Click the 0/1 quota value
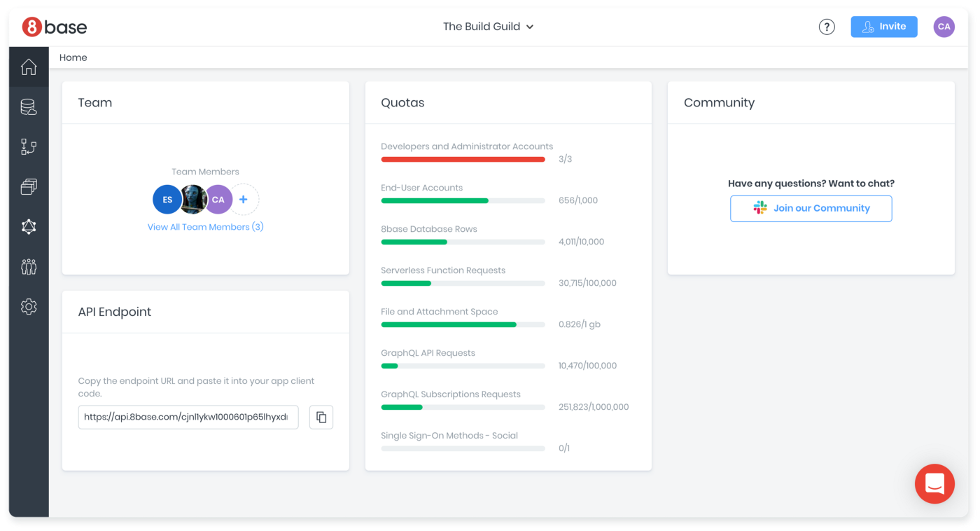 pyautogui.click(x=564, y=448)
